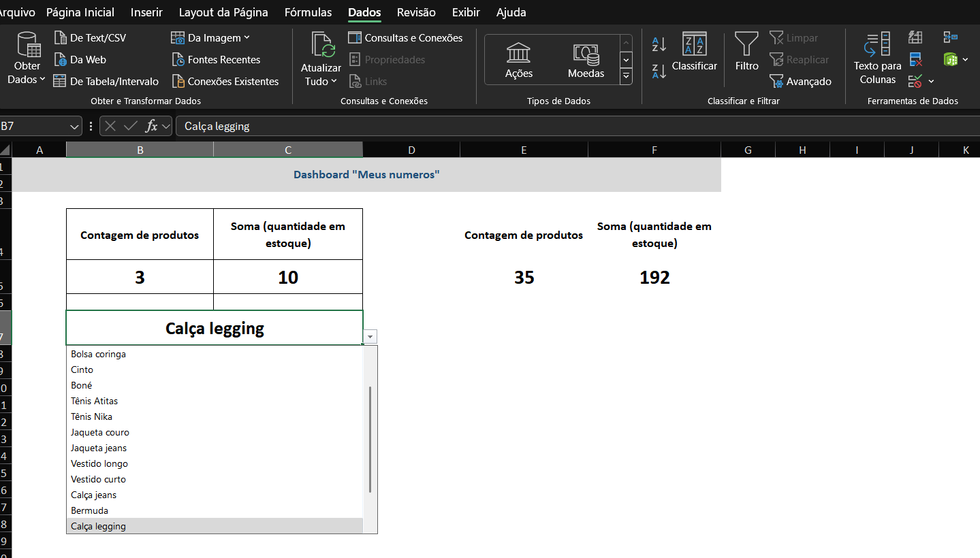Open the cell validation dropdown arrow
980x558 pixels.
(370, 337)
